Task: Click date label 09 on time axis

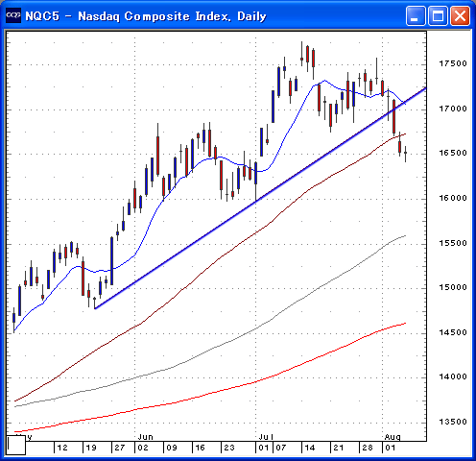Action: [x=172, y=448]
